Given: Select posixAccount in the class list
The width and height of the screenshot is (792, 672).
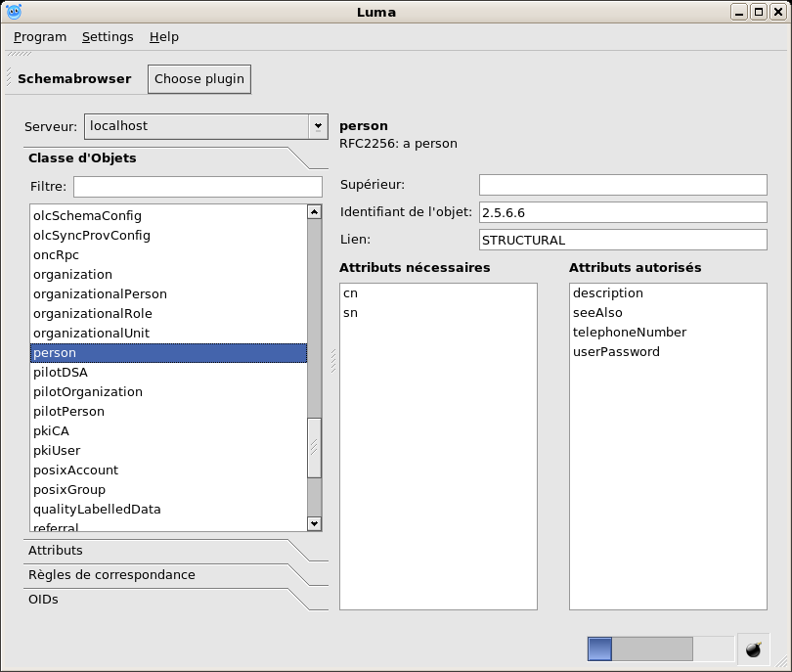Looking at the screenshot, I should [75, 470].
